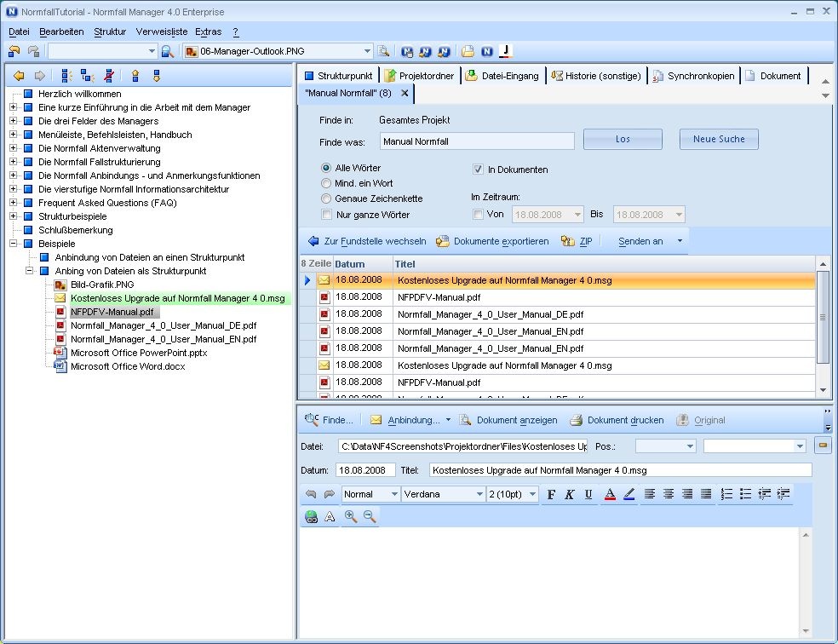Image resolution: width=838 pixels, height=644 pixels.
Task: Select NFPDFV-Manual.pdf in the tree
Action: click(x=112, y=312)
